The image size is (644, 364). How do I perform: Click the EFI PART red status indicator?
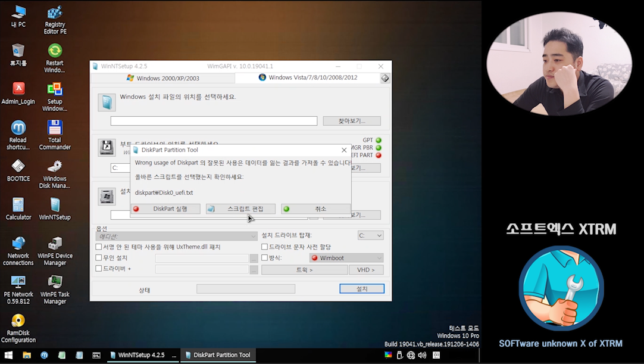click(x=379, y=155)
